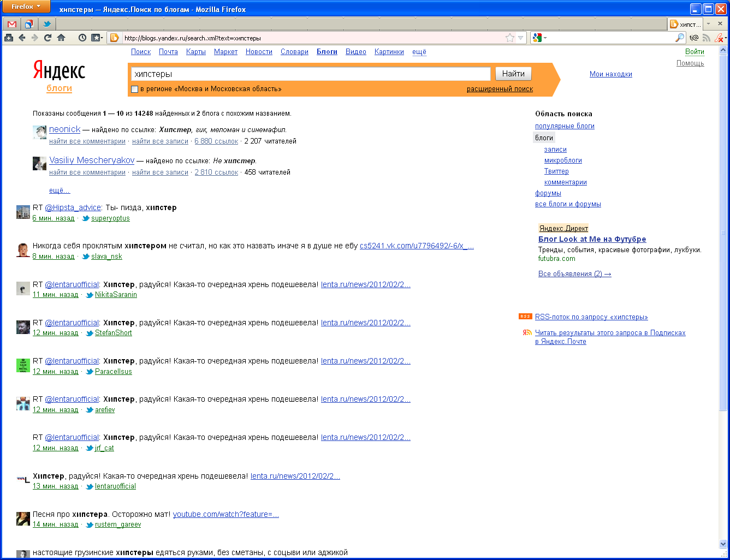This screenshot has height=560, width=730.
Task: Open browsing History clock icon
Action: tap(82, 38)
